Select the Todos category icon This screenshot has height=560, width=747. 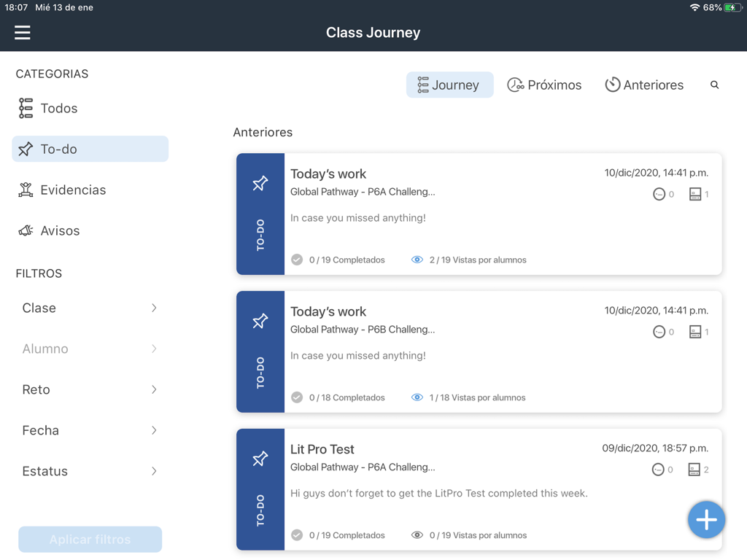[x=25, y=108]
